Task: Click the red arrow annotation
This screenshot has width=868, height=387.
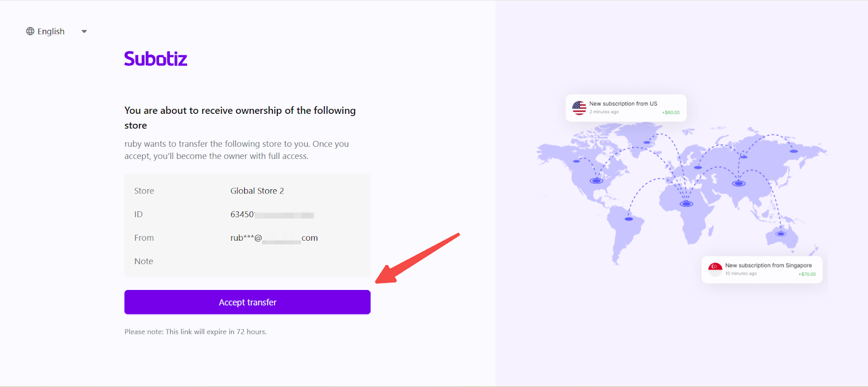Action: (x=417, y=259)
